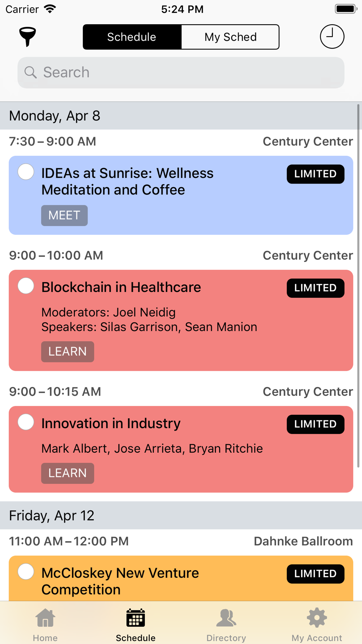Select McCloskey New Venture Competition circle
The width and height of the screenshot is (362, 644).
[x=26, y=572]
